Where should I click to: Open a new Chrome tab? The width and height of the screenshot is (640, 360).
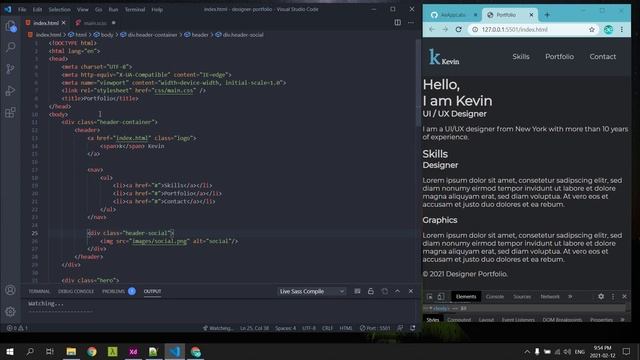(x=547, y=15)
